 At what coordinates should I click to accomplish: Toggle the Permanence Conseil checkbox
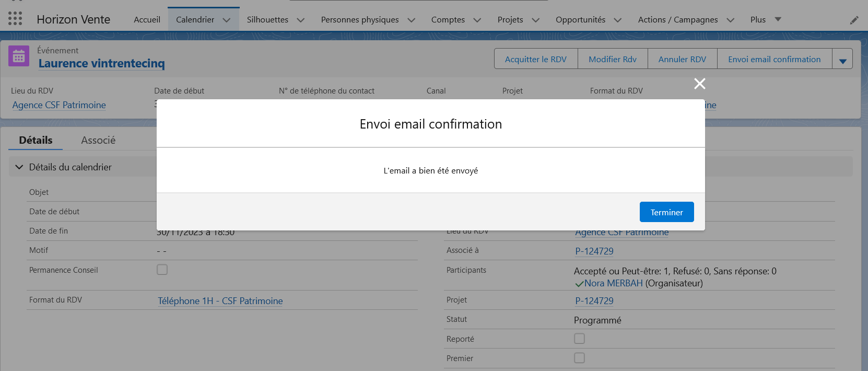pyautogui.click(x=162, y=270)
